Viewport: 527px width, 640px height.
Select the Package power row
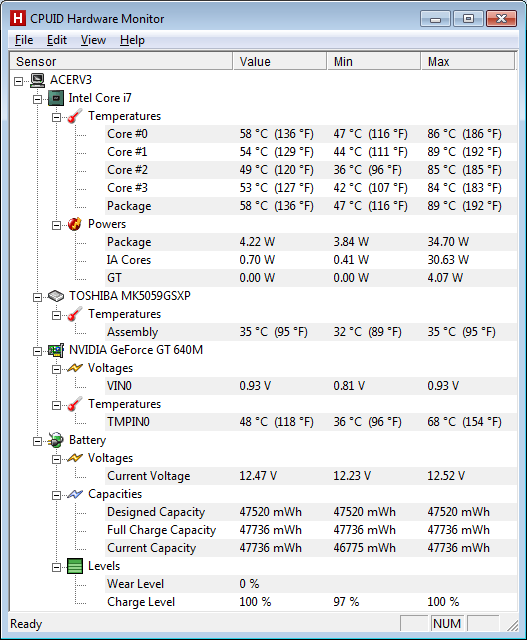[311, 242]
